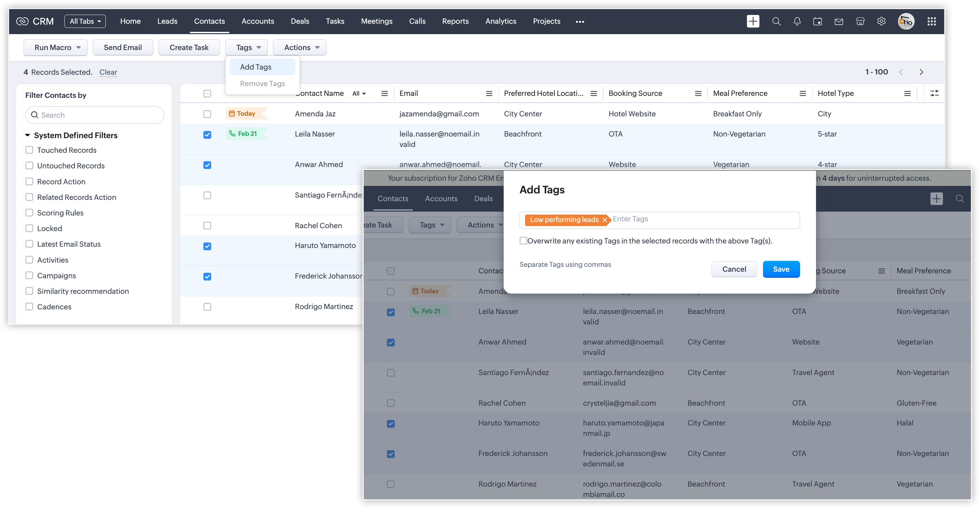Open the settings gear icon

point(881,21)
